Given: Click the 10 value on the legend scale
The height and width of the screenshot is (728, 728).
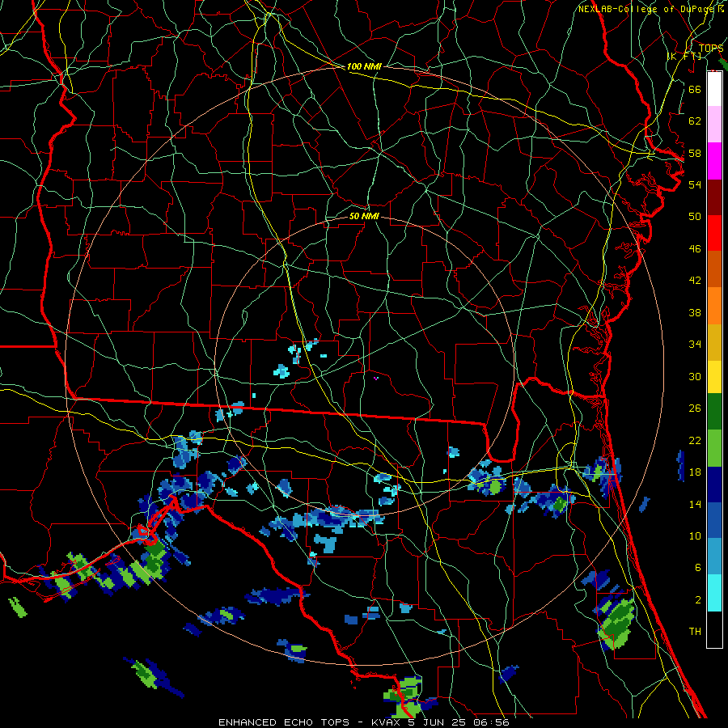Looking at the screenshot, I should pyautogui.click(x=695, y=536).
